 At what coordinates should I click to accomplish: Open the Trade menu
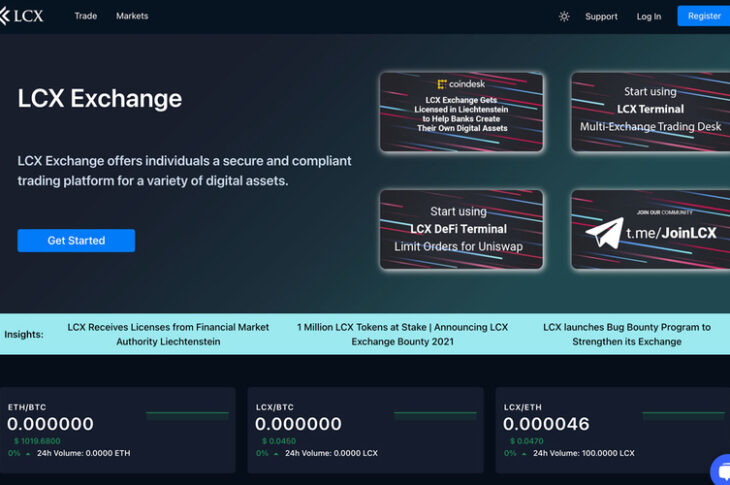pos(86,16)
